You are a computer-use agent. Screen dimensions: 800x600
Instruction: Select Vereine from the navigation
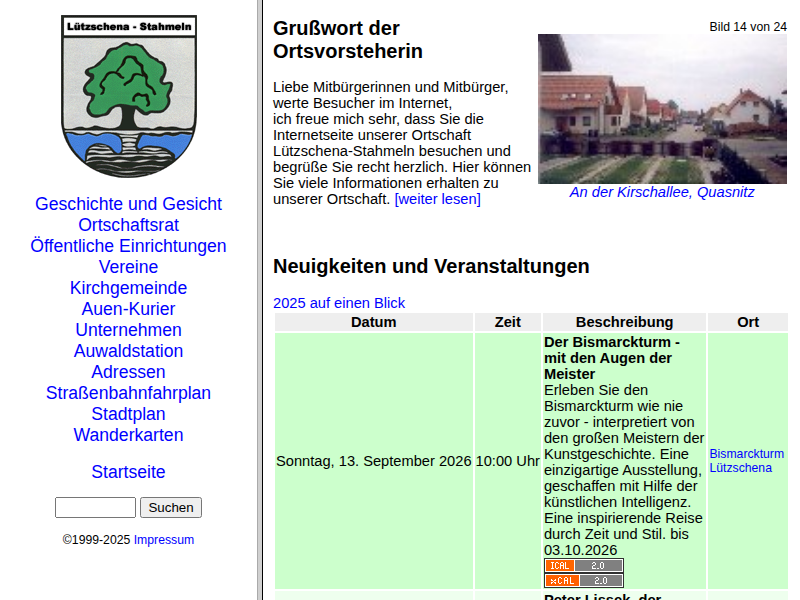129,266
